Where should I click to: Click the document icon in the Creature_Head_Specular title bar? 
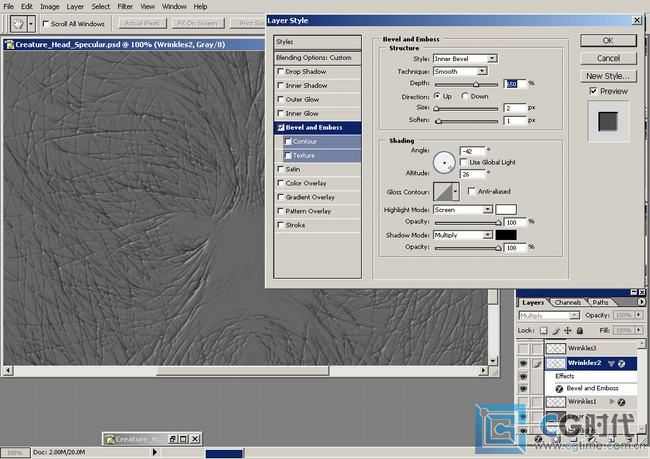tap(9, 44)
